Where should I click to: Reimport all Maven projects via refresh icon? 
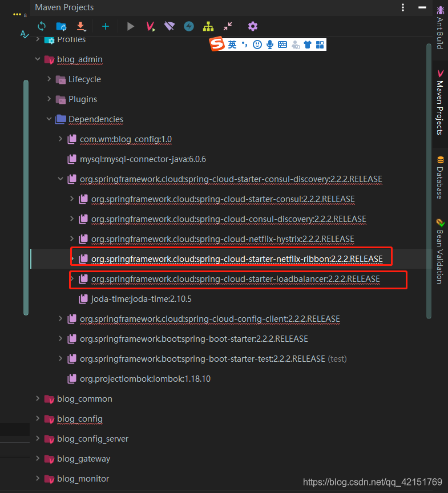pos(42,26)
